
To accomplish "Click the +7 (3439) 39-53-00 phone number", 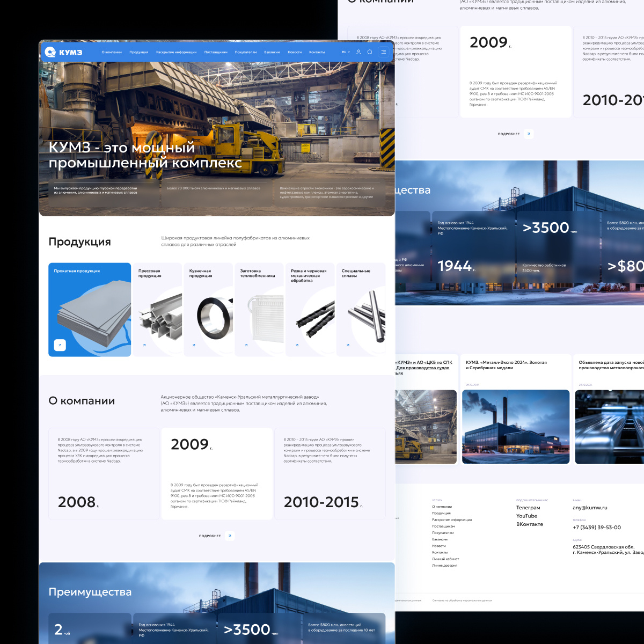I will pyautogui.click(x=597, y=528).
